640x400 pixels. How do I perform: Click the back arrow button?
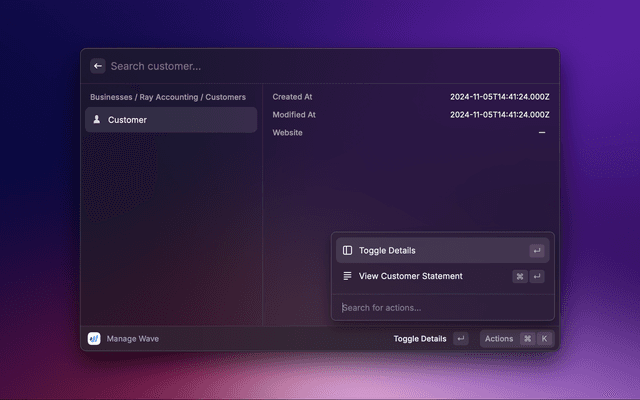tap(98, 66)
